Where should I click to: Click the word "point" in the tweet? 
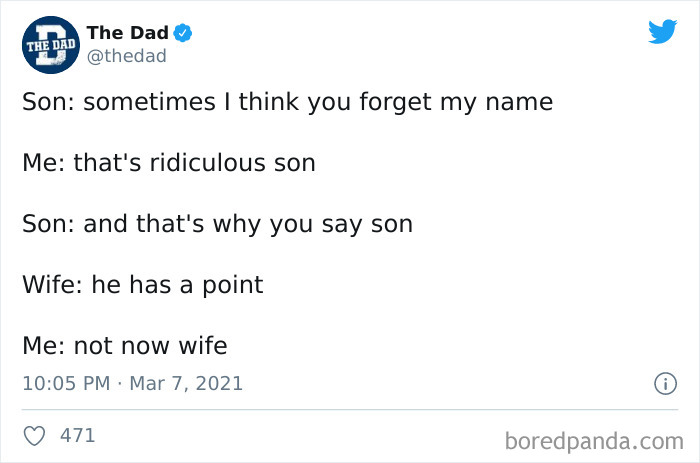coord(230,285)
